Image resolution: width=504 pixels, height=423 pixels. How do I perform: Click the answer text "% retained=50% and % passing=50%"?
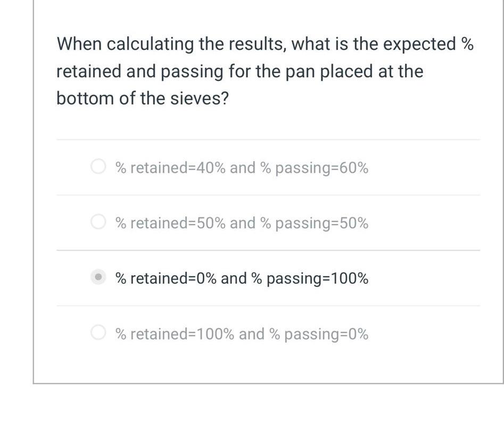coord(241,222)
